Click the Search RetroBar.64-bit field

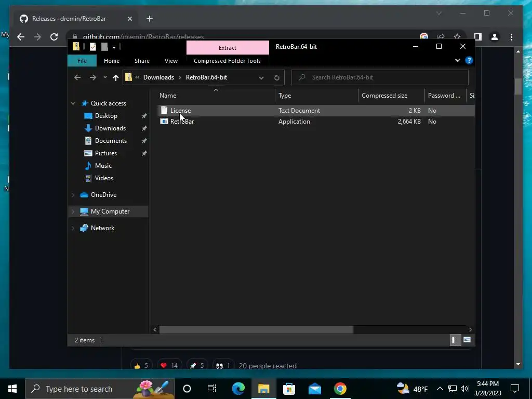(x=380, y=77)
